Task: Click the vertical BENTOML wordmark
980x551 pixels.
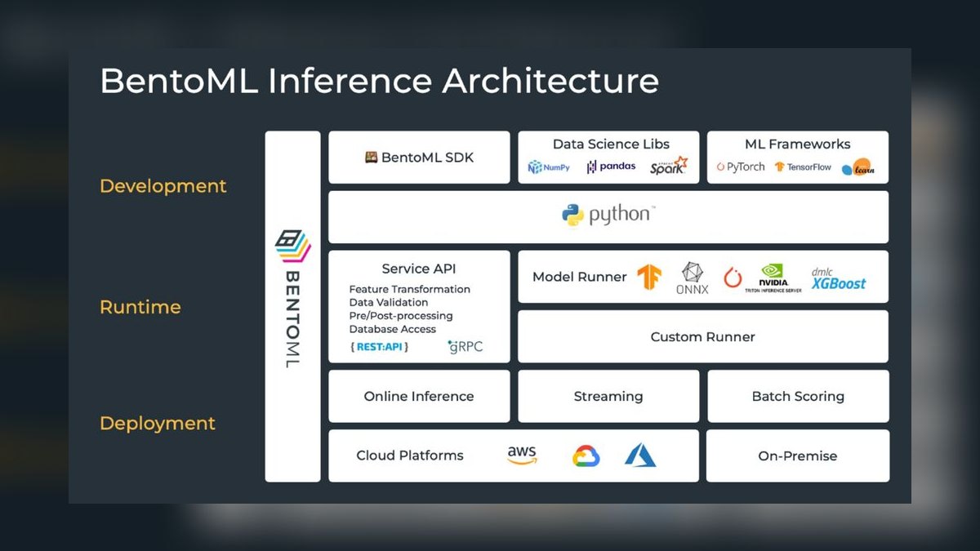Action: [x=292, y=319]
